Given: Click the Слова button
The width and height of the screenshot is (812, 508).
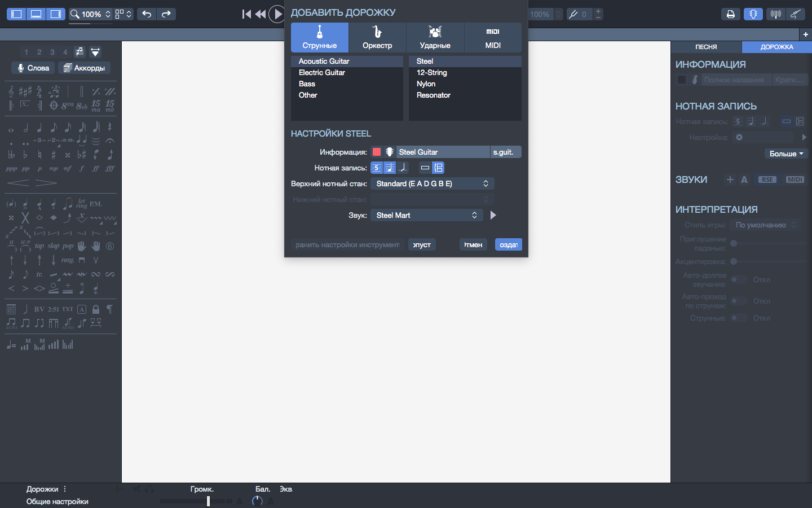Looking at the screenshot, I should coord(33,68).
